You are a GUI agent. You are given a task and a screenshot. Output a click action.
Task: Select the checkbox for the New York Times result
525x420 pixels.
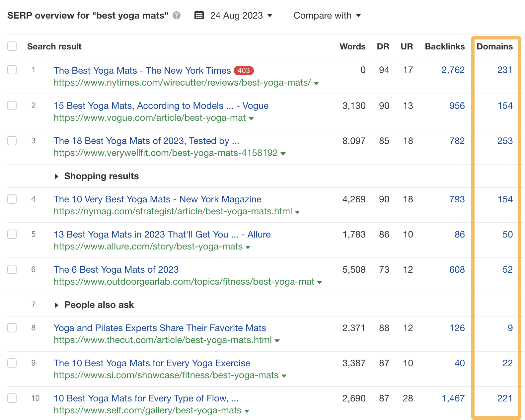click(x=12, y=70)
